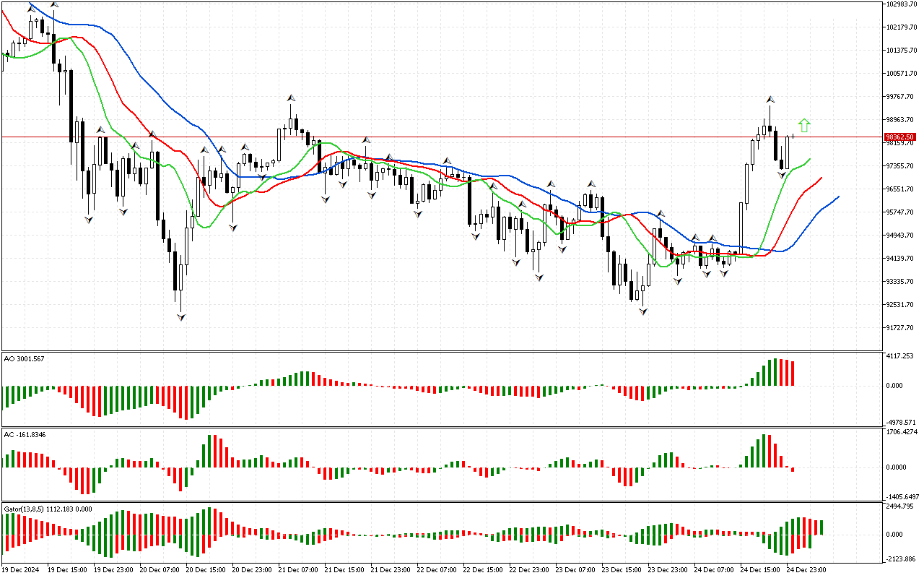Click the 20 Dec 07:00 time label
Screen dimensions: 924x578
(x=160, y=569)
